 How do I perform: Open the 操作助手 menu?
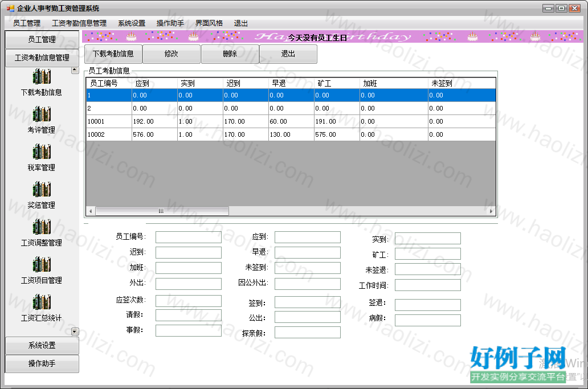[170, 23]
